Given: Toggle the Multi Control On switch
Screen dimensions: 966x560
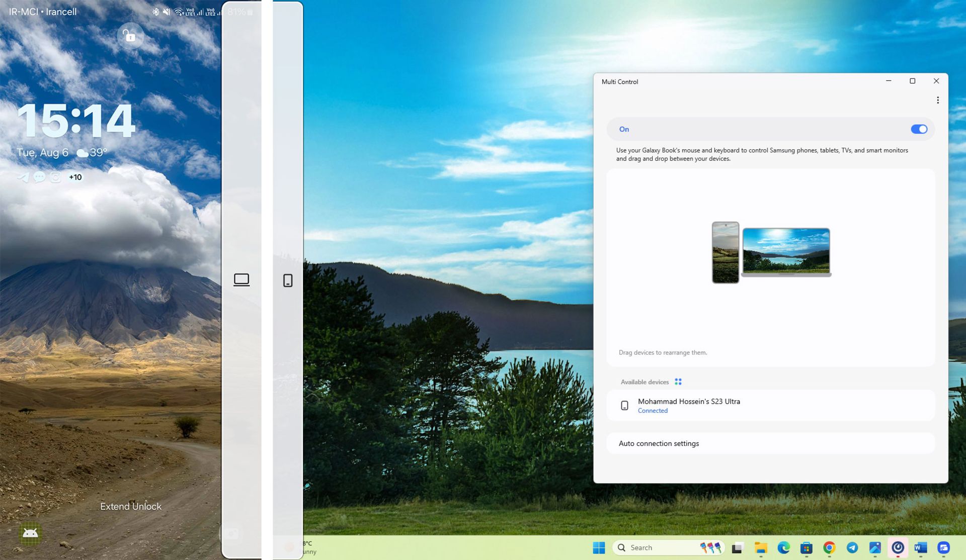Looking at the screenshot, I should 919,129.
